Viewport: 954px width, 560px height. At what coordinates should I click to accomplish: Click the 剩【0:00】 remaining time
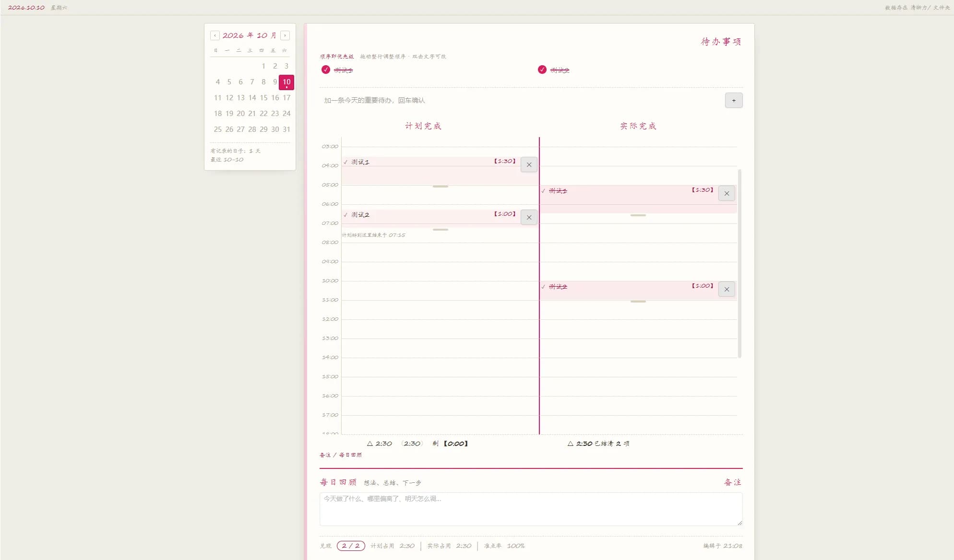point(450,443)
